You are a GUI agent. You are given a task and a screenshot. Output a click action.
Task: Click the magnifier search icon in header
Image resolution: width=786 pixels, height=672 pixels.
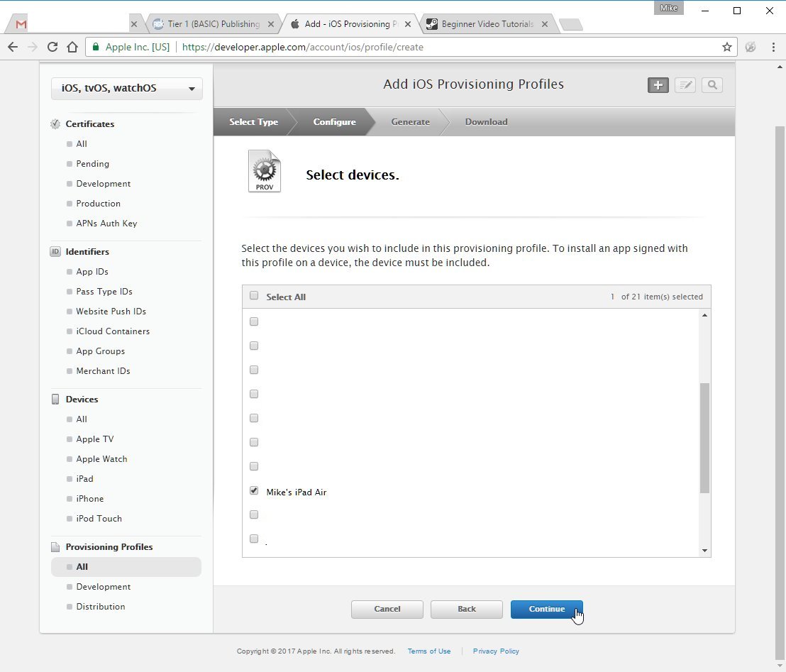[712, 85]
